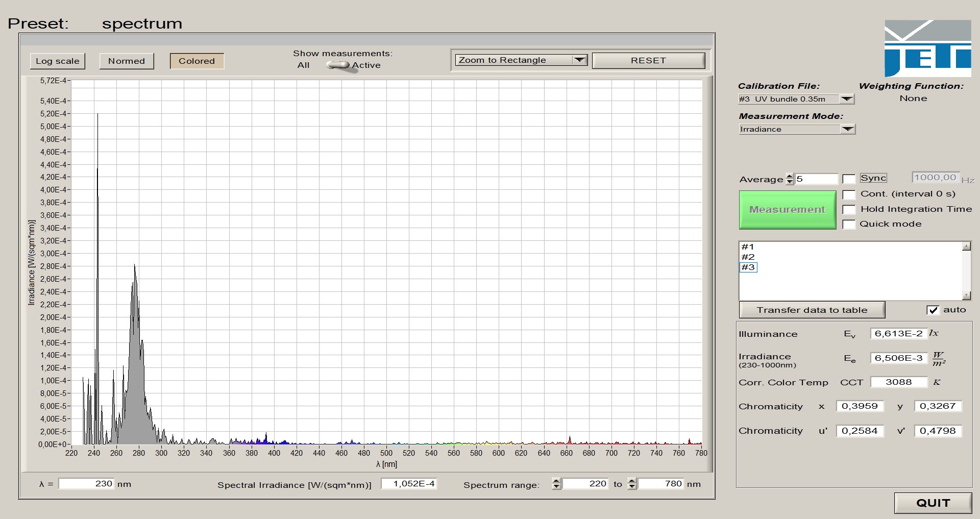Start the green Measurement button

point(787,210)
